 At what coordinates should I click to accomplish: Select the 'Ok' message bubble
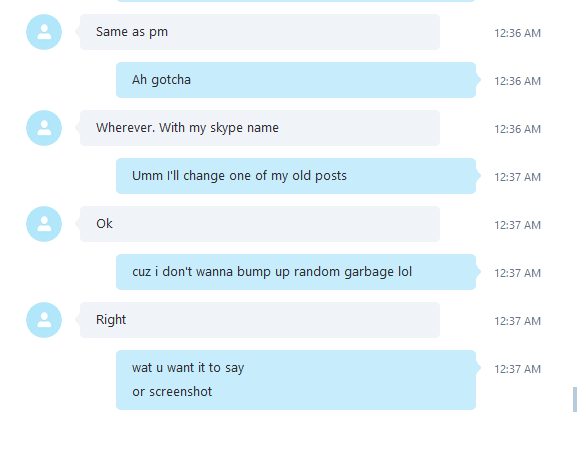(260, 224)
